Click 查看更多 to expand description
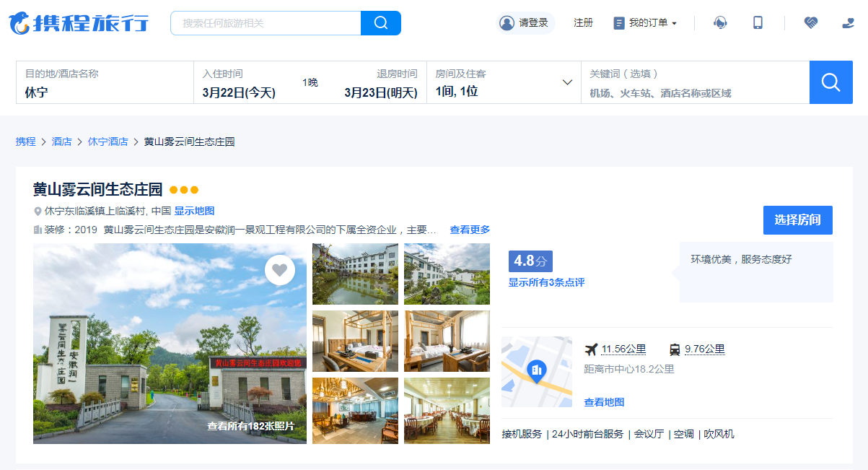 tap(470, 230)
